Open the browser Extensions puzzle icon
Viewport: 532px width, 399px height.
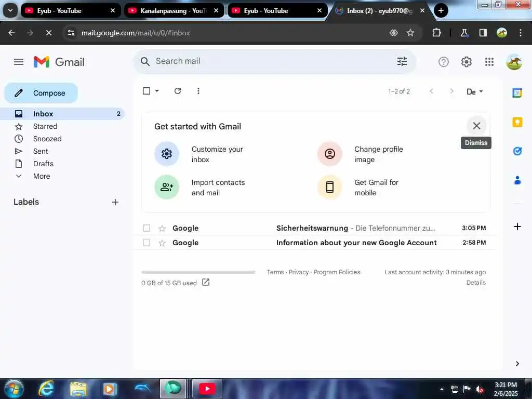pyautogui.click(x=436, y=33)
